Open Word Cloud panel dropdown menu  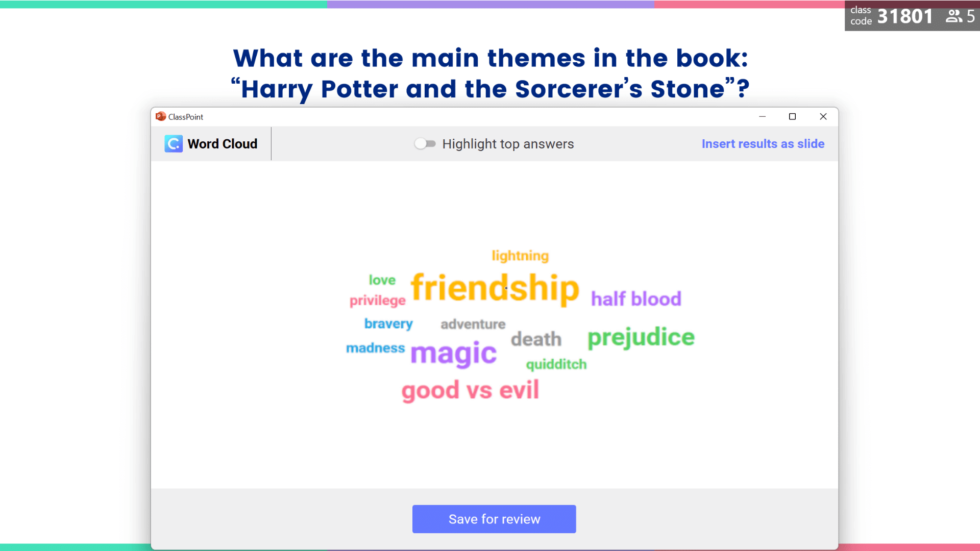coord(211,143)
